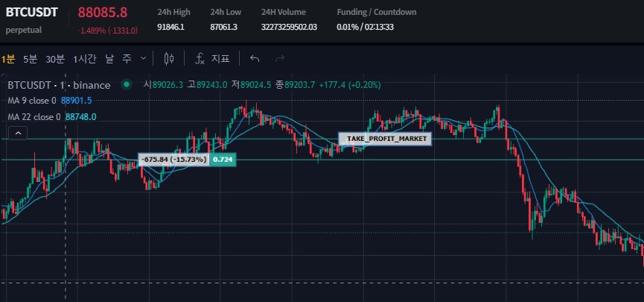Screen dimensions: 644x302
Task: Click the open value 89026.3 in legend
Action: pos(168,85)
